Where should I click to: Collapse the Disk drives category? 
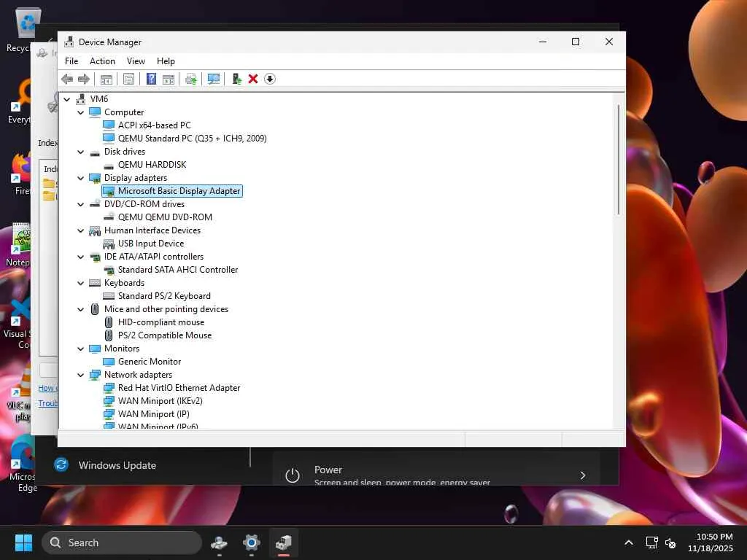pos(80,152)
